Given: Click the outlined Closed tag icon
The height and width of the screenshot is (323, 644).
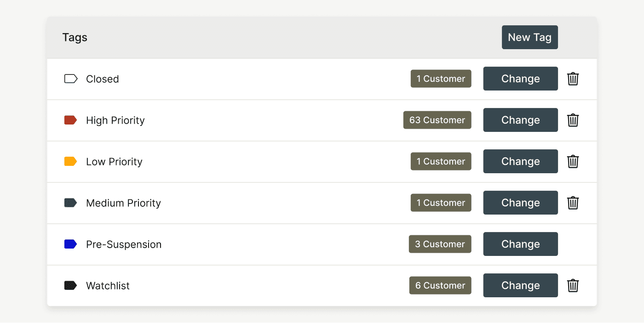Looking at the screenshot, I should coord(70,79).
